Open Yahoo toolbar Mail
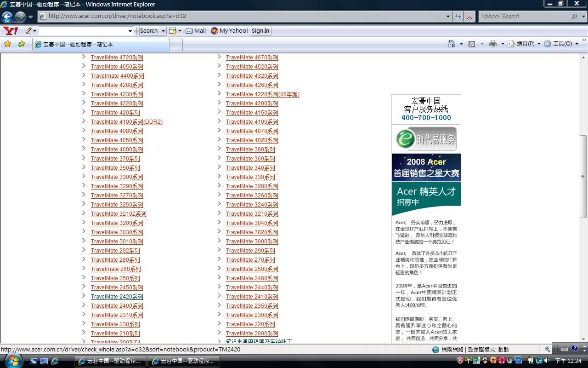The width and height of the screenshot is (588, 368). (196, 31)
